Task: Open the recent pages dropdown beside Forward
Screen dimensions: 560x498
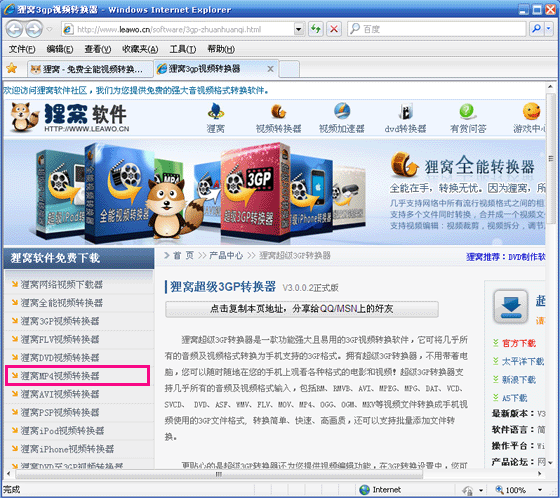Action: pos(49,29)
